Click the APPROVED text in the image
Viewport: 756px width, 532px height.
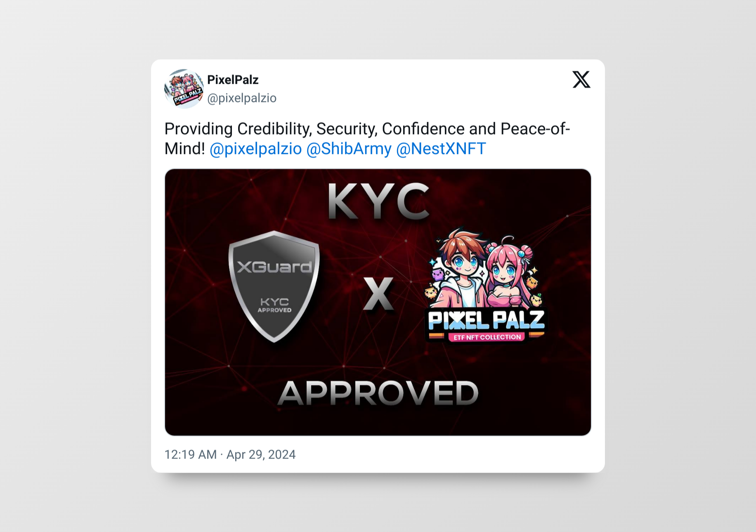[378, 393]
